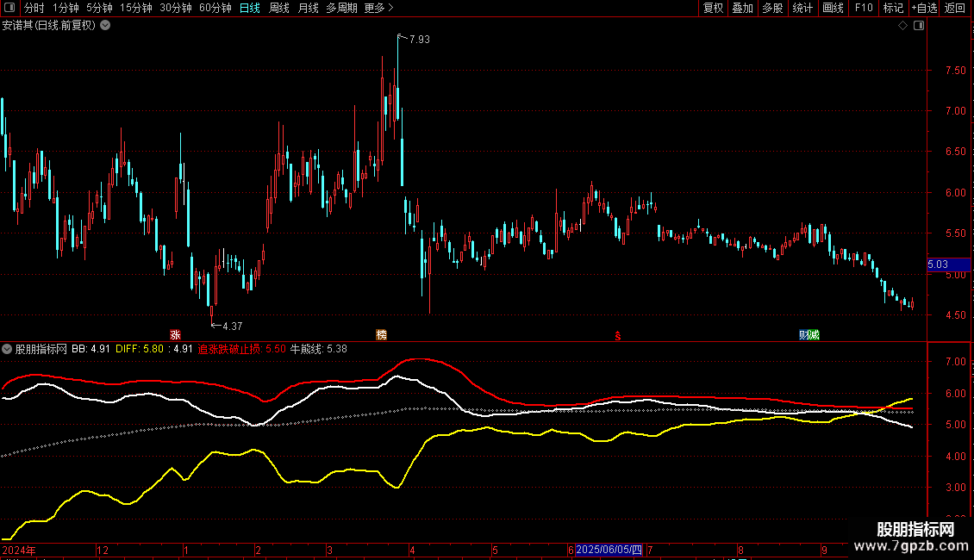This screenshot has height=560, width=974.
Task: Expand dropdown beside 安诺其 chart title
Action: point(106,26)
